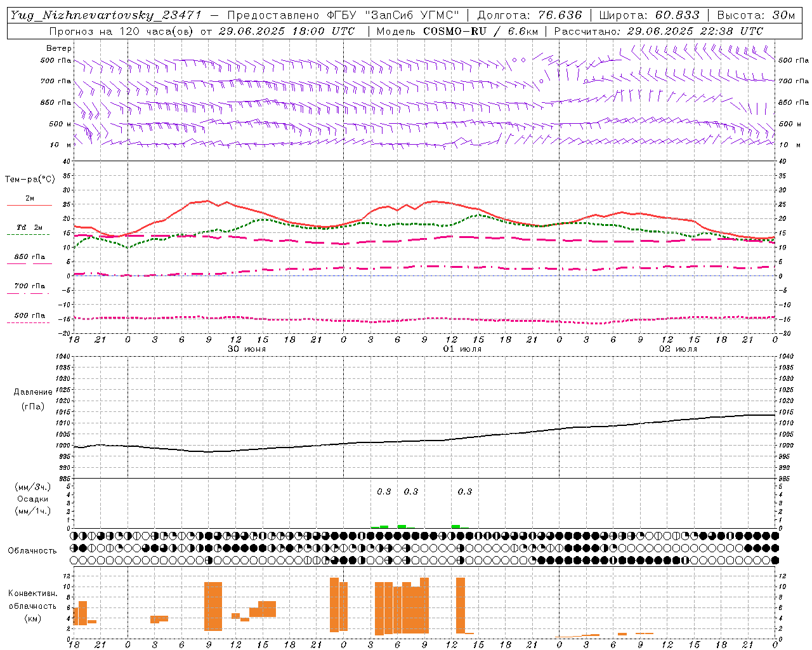
Task: Click the '(км)' unit label for convective cloud
Action: click(32, 618)
